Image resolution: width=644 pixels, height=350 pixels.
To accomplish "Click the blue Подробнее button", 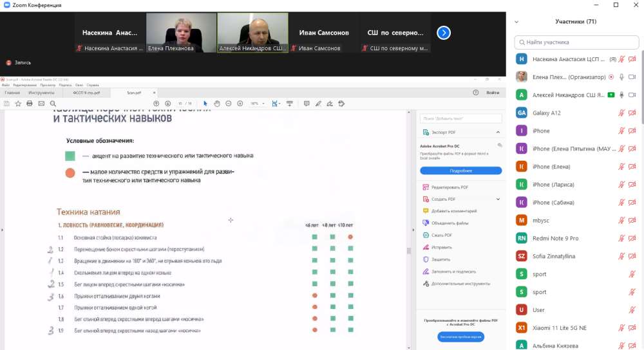I will tap(460, 170).
